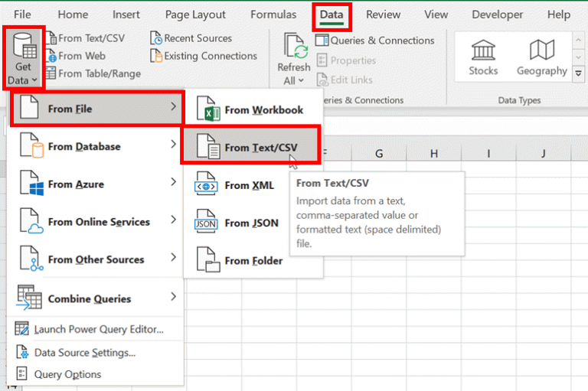This screenshot has height=391, width=588.
Task: Open the Help tab
Action: pyautogui.click(x=559, y=15)
